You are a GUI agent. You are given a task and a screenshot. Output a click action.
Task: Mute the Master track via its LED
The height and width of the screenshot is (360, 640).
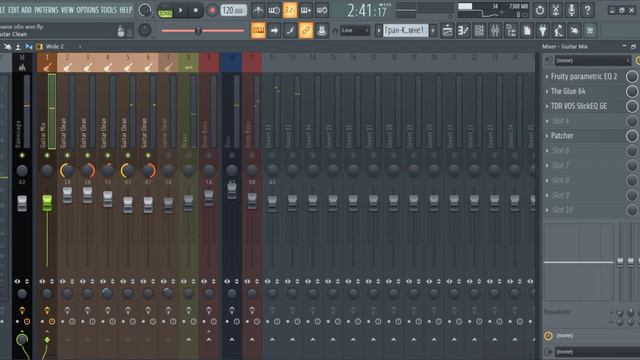click(22, 156)
